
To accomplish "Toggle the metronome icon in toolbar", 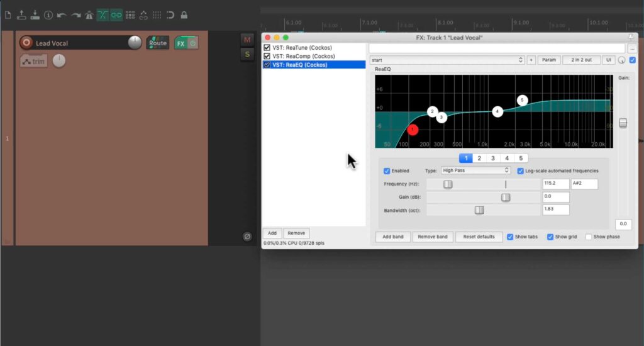I will (x=89, y=15).
